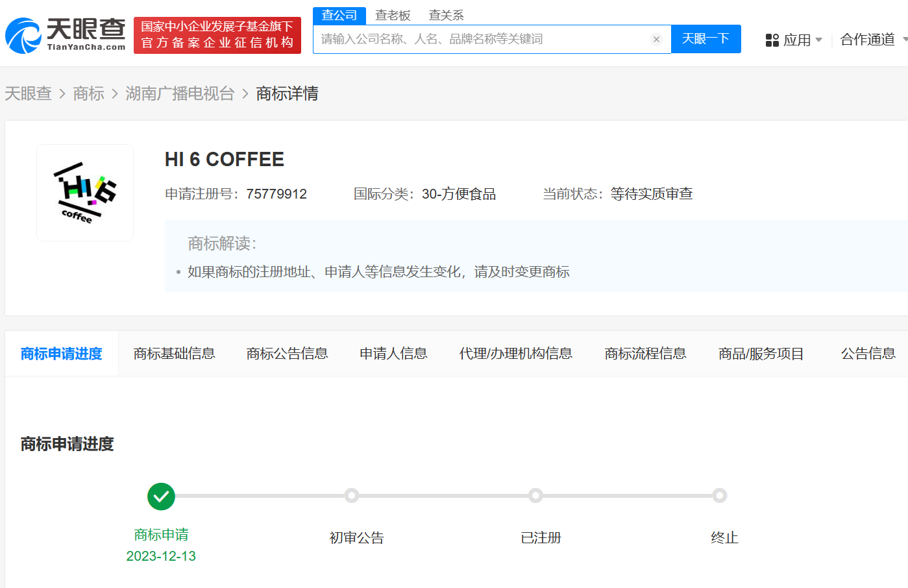Click the green checkmark for 商标申请 step
Image resolution: width=908 pixels, height=588 pixels.
(x=161, y=496)
